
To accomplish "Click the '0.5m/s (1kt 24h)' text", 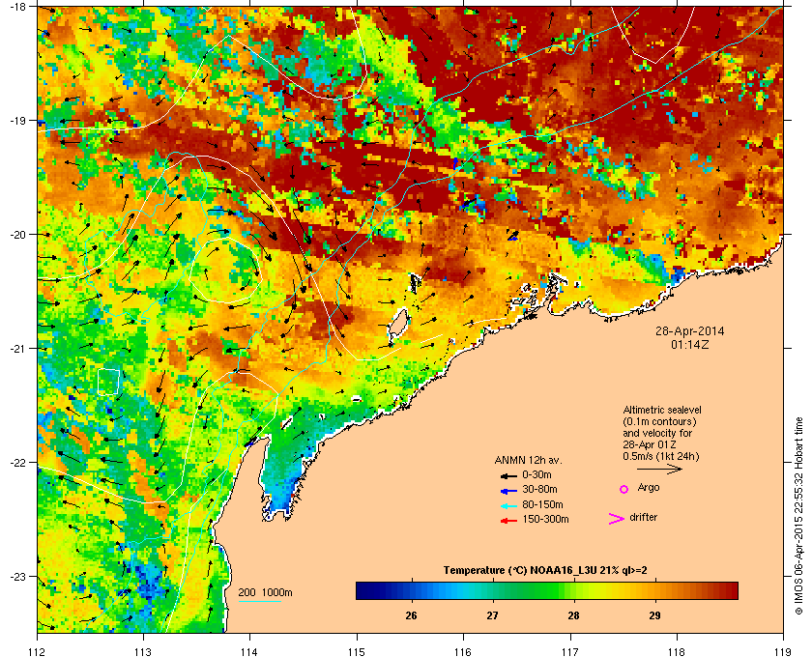I will pyautogui.click(x=661, y=457).
